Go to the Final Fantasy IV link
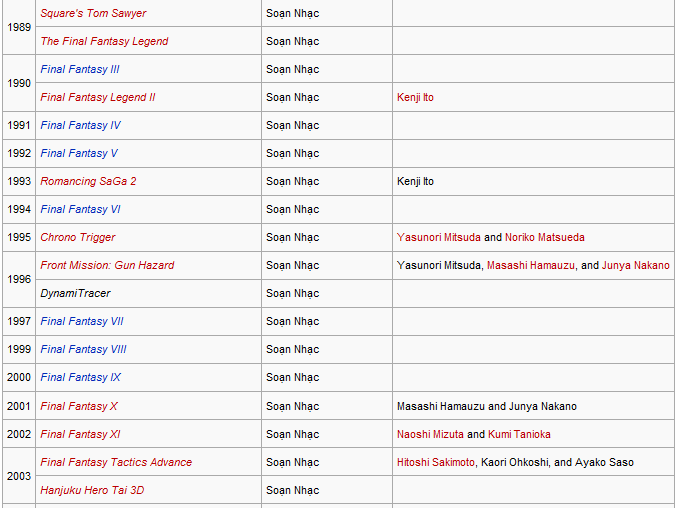679x508 pixels. (x=80, y=125)
